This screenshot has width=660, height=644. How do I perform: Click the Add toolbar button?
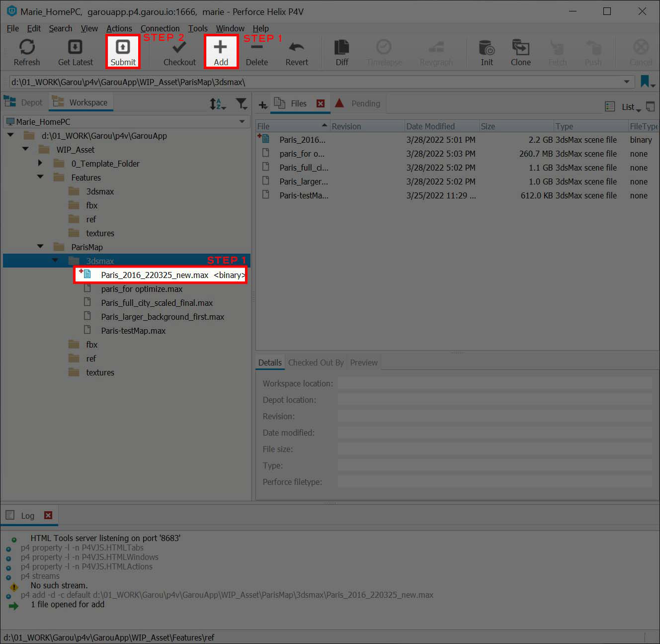tap(221, 52)
